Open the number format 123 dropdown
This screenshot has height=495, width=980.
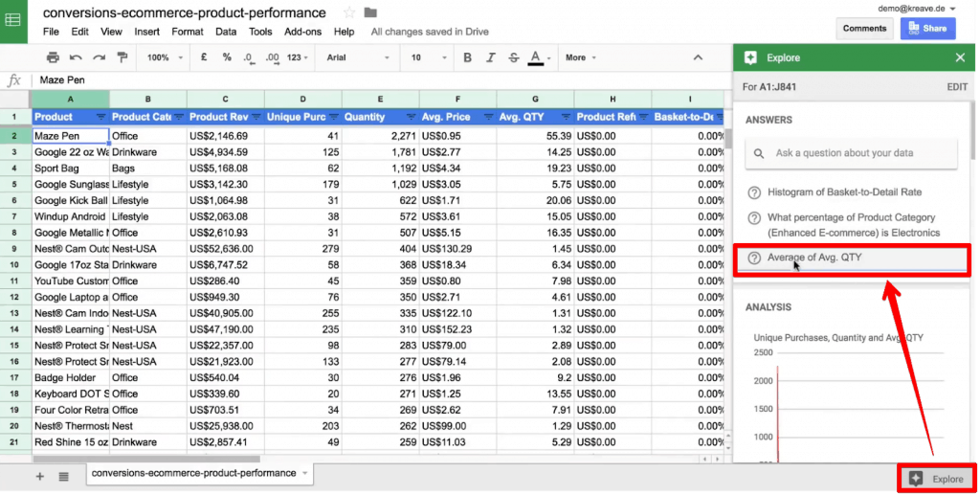pos(298,57)
